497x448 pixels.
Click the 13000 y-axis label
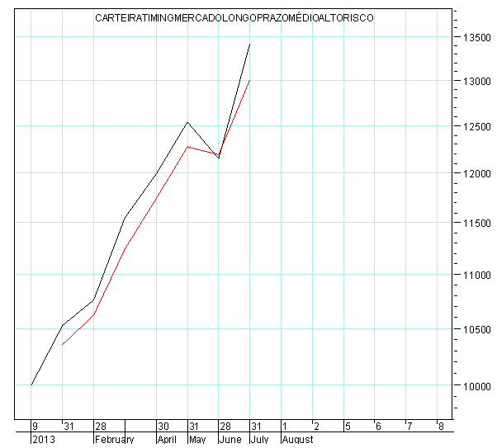[x=476, y=82]
